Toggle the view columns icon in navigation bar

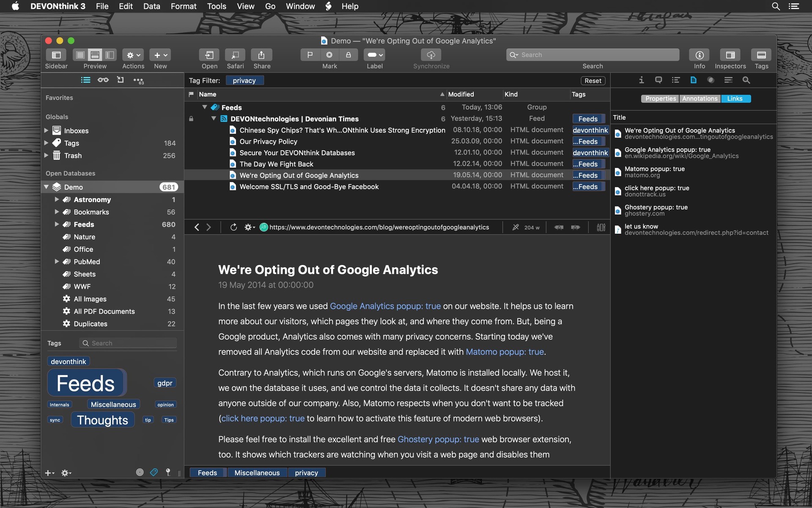[601, 227]
